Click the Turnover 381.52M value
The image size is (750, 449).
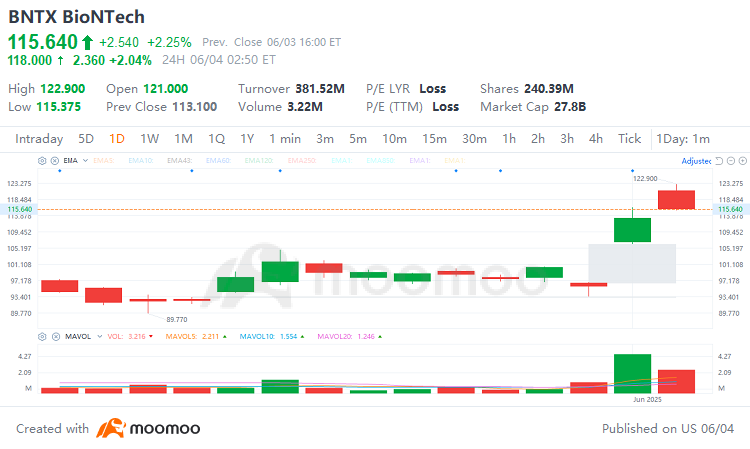click(320, 89)
